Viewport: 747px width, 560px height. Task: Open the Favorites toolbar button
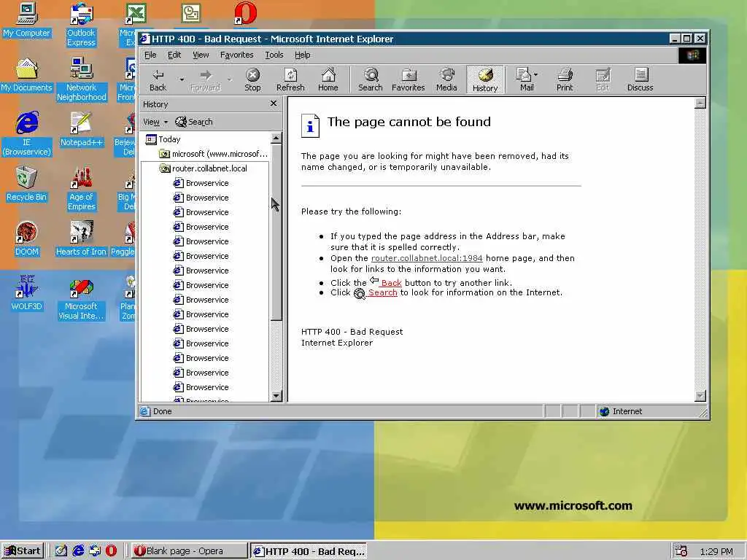click(409, 79)
